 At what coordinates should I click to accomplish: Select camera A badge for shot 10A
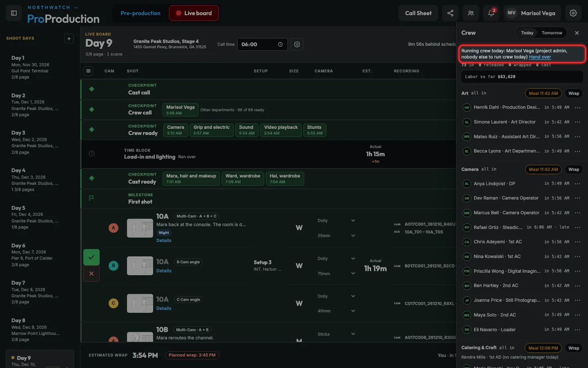(114, 228)
